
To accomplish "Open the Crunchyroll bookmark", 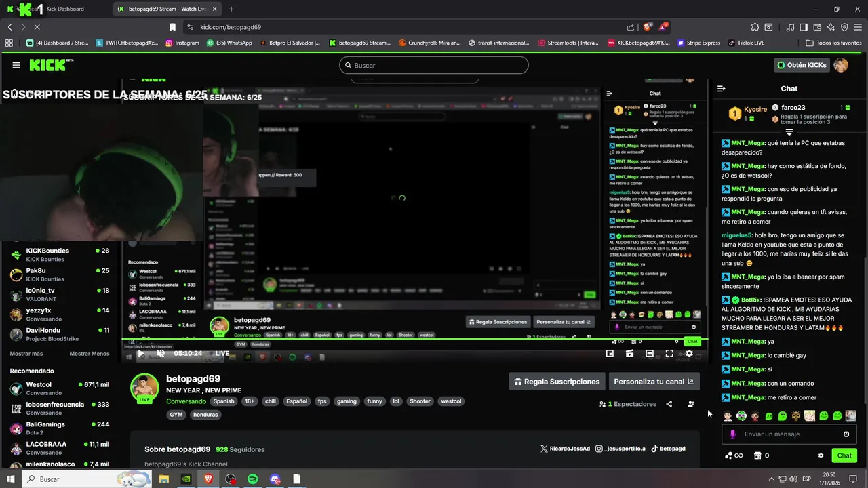I will point(429,43).
